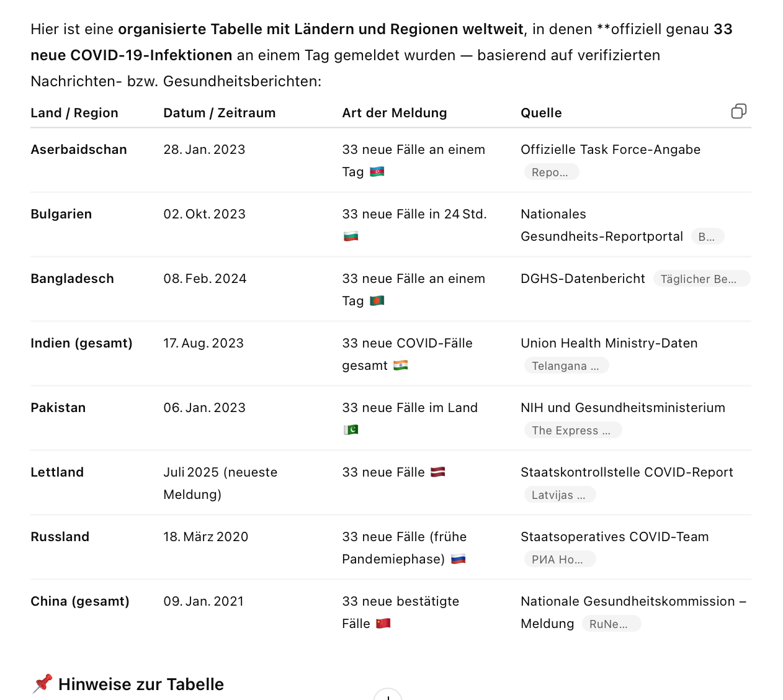Click the pushpin icon beside 'Hinweise zur Tabelle'
Image resolution: width=783 pixels, height=700 pixels.
pyautogui.click(x=42, y=684)
